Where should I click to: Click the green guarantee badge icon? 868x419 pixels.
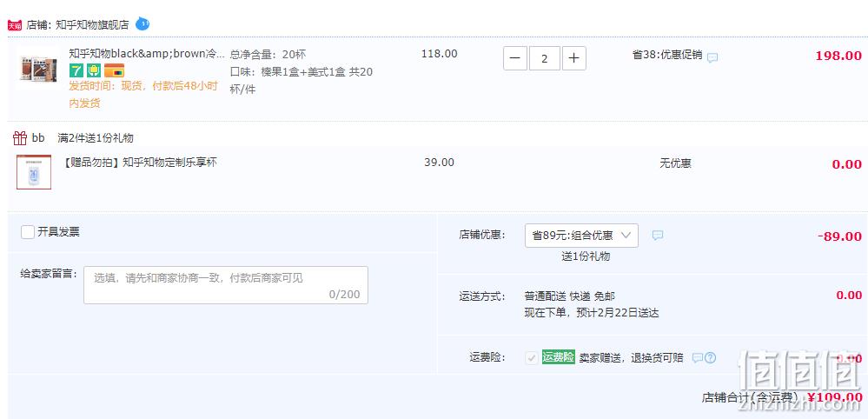(x=94, y=70)
